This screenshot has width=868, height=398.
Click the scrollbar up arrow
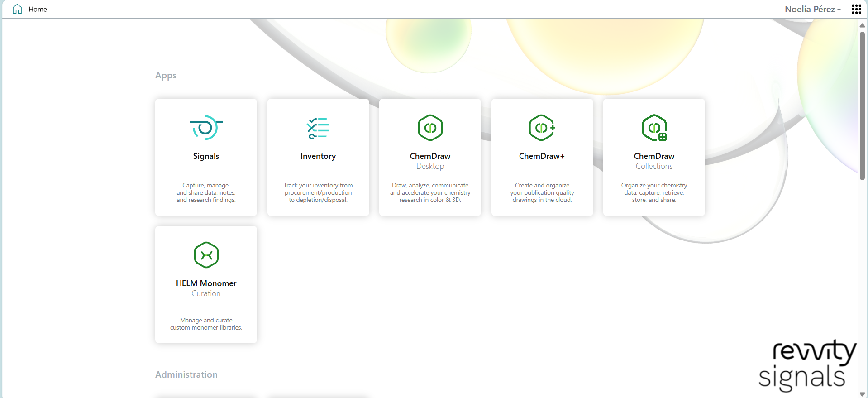862,25
